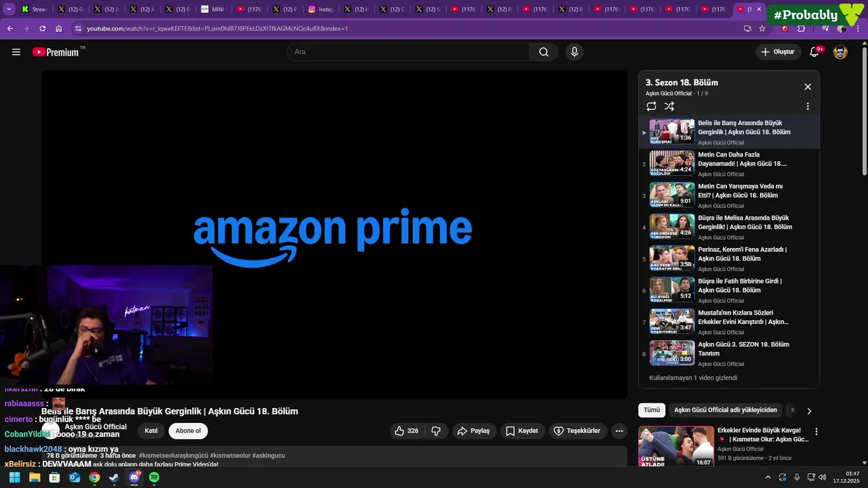
Task: Like the video with 326 likes
Action: pos(406,431)
